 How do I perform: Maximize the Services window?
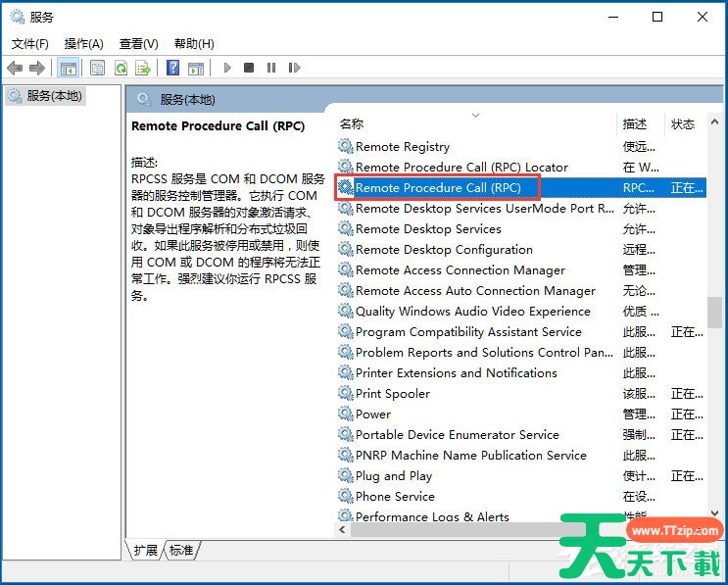tap(657, 18)
